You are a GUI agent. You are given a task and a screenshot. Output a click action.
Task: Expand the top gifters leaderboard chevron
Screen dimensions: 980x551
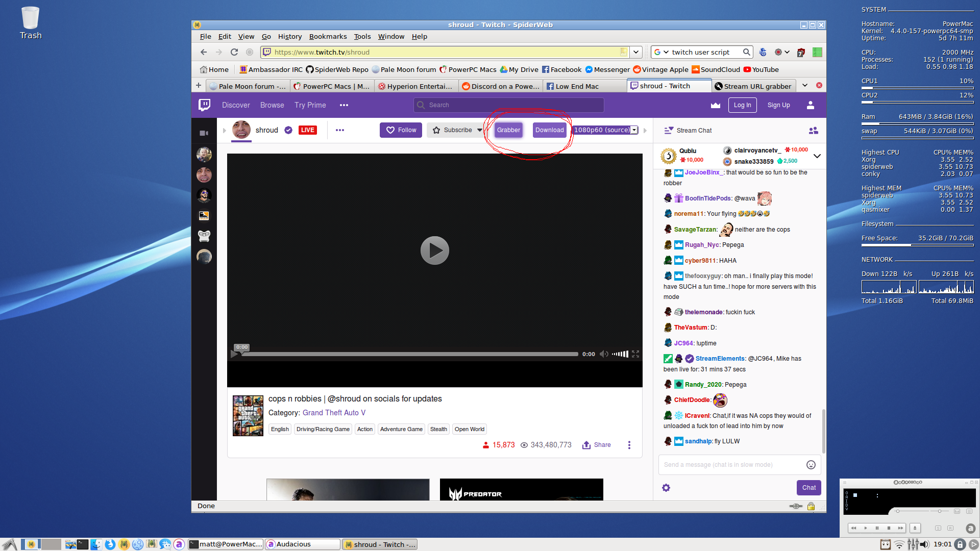point(817,156)
